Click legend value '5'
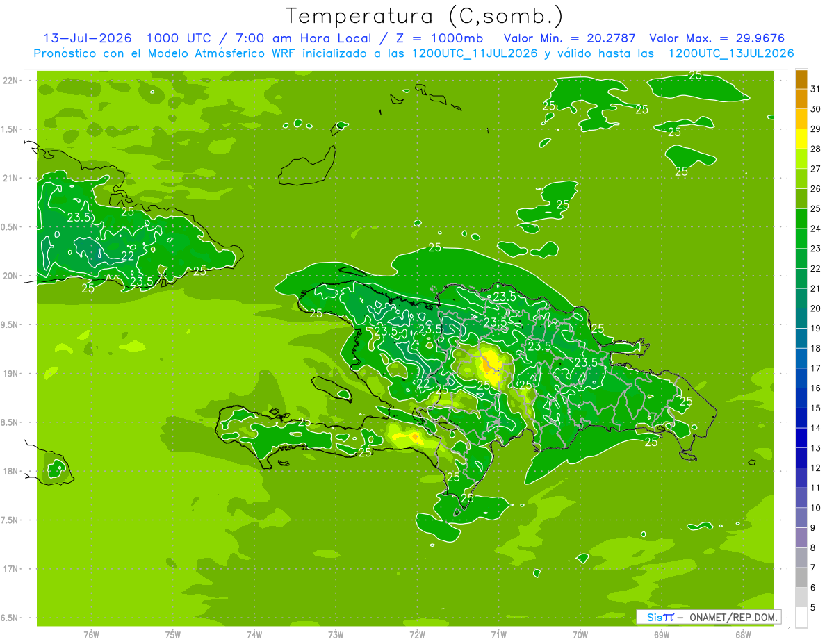Viewport: 834px width, 644px height. [813, 607]
